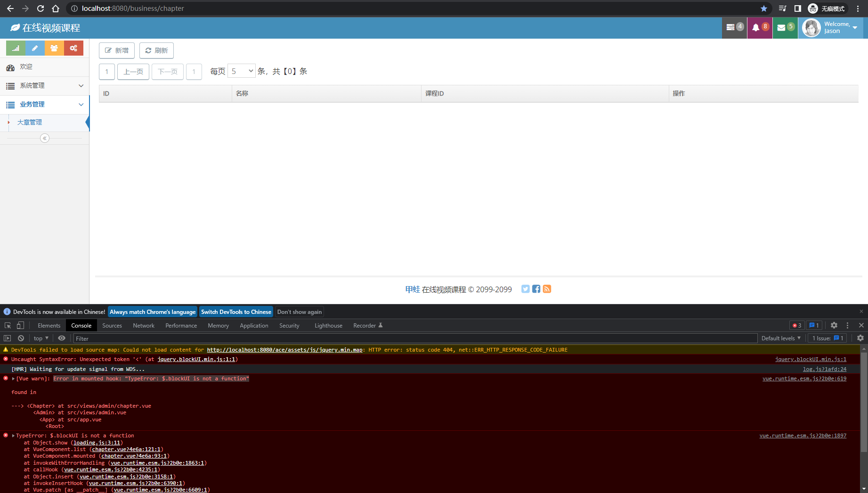
Task: Open the browser three-dot menu
Action: click(858, 8)
